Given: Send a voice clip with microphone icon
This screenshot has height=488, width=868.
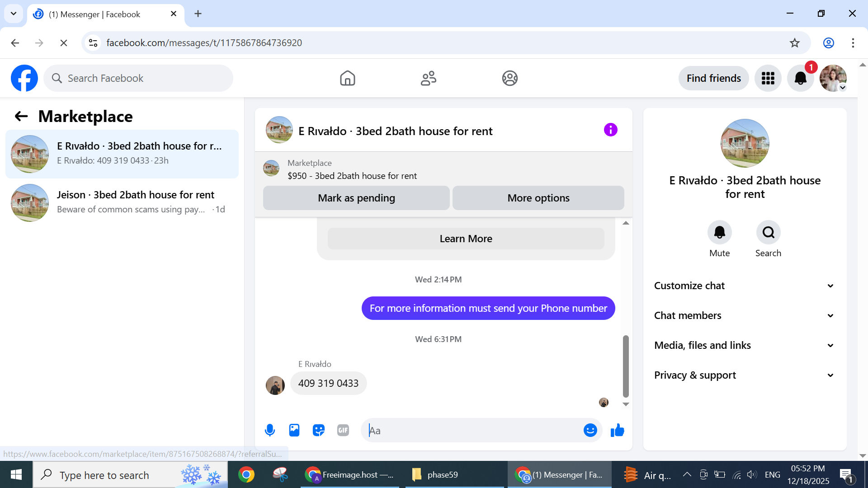Looking at the screenshot, I should [x=270, y=430].
